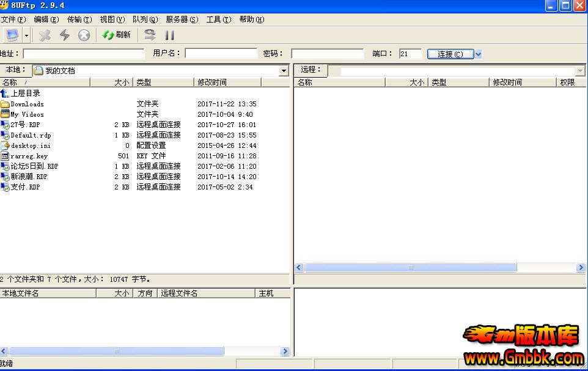Click the disabled delete X toolbar icon

(43, 35)
